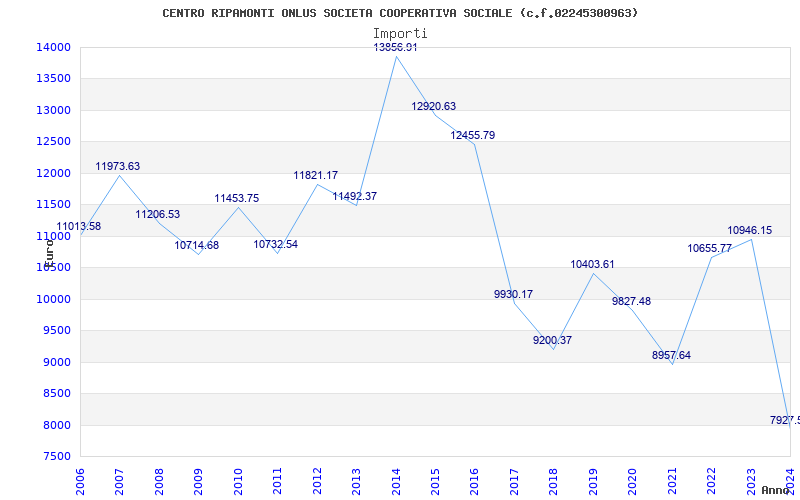Screen dimensions: 800x500
Task: Click x-axis year label 2022
Action: click(711, 481)
